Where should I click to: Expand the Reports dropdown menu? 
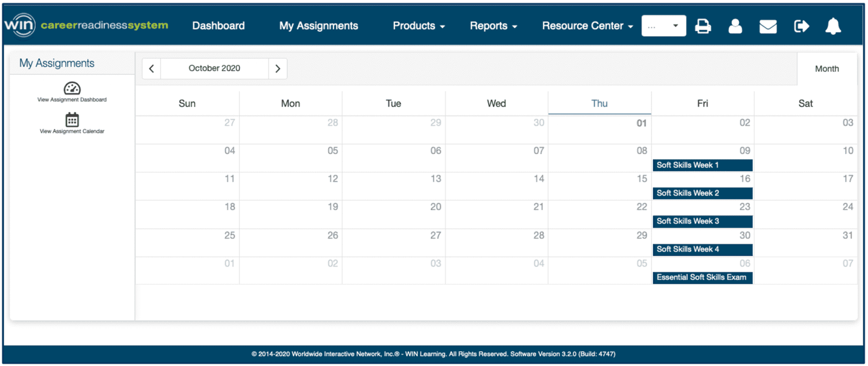tap(493, 26)
